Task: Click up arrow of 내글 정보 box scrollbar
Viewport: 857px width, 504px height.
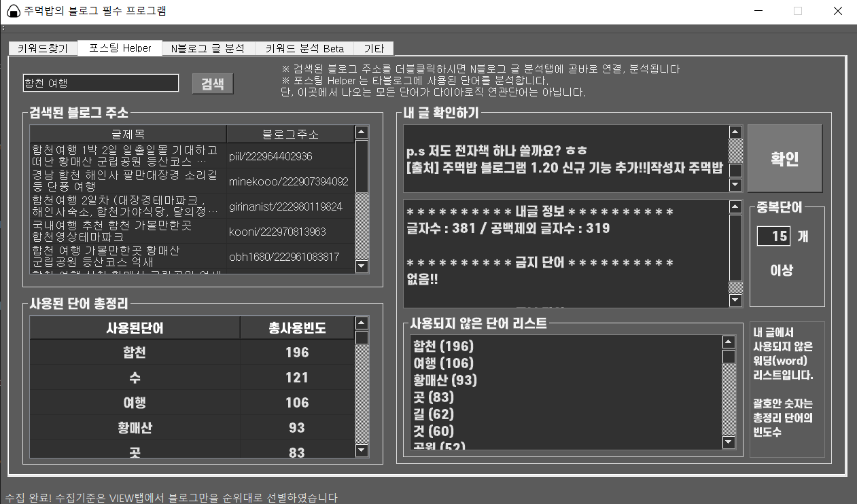Action: coord(735,207)
